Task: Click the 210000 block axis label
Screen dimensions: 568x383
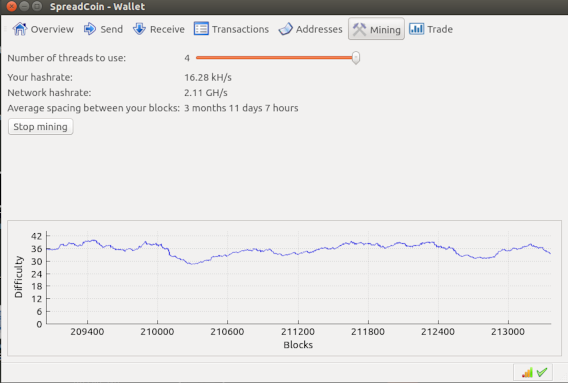Action: tap(157, 332)
